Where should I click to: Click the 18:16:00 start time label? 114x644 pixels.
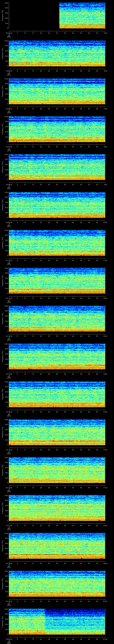9,487
